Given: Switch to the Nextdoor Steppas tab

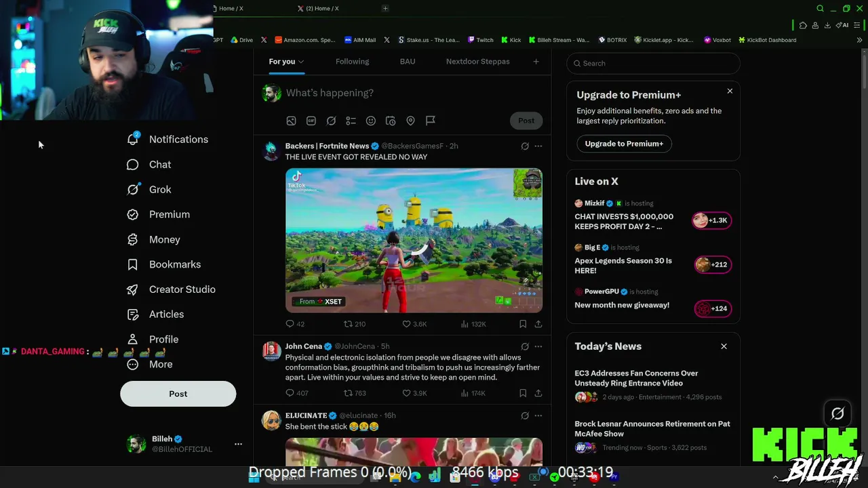Looking at the screenshot, I should (x=478, y=62).
